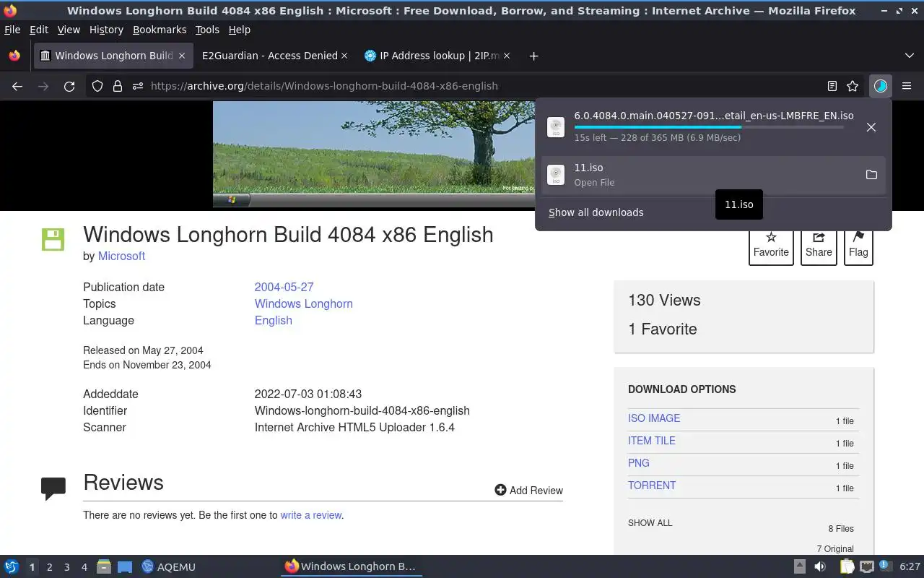Open the Help menu

(239, 30)
